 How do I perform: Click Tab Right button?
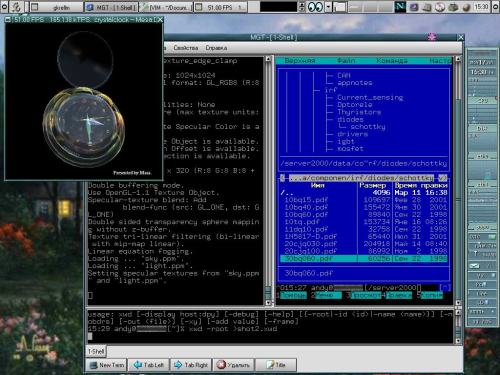(191, 365)
